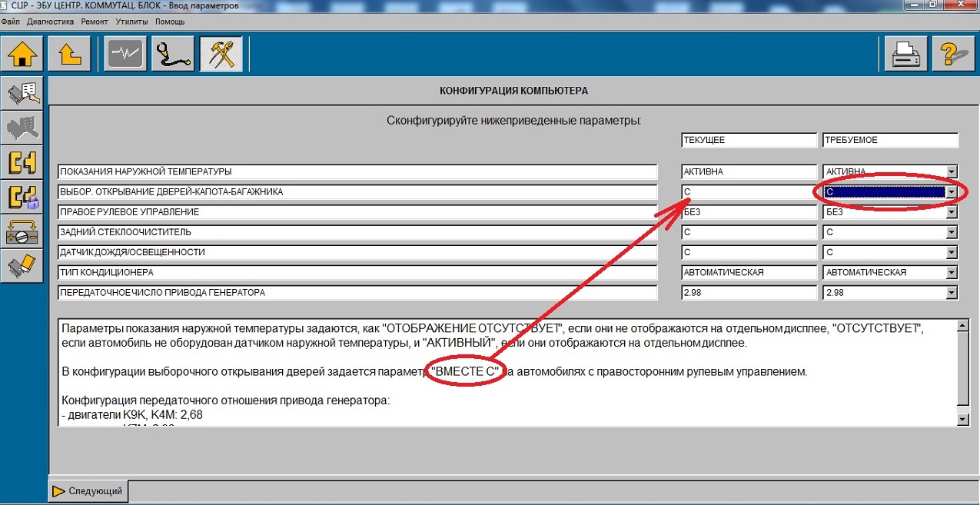This screenshot has width=980, height=505.
Task: Click the Сконфигурируйте нижеприведенные параметры instruction text
Action: [x=513, y=121]
